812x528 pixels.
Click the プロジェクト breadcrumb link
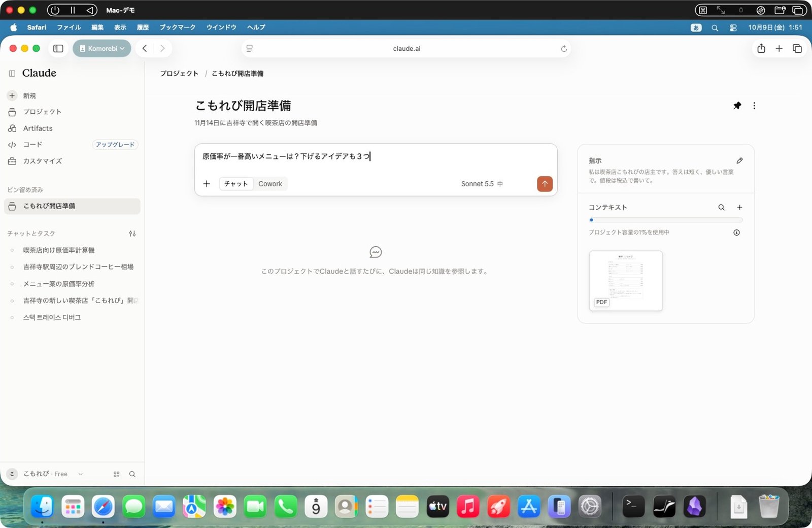click(x=179, y=74)
